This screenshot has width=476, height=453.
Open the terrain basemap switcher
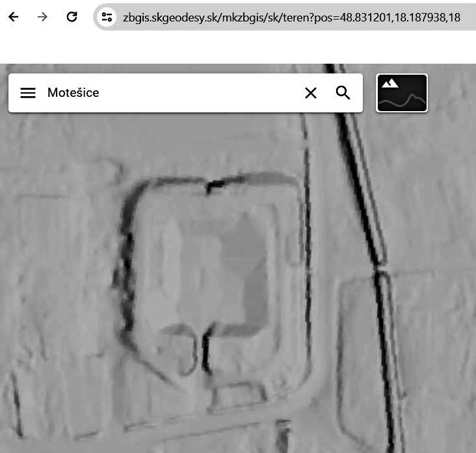coord(402,93)
